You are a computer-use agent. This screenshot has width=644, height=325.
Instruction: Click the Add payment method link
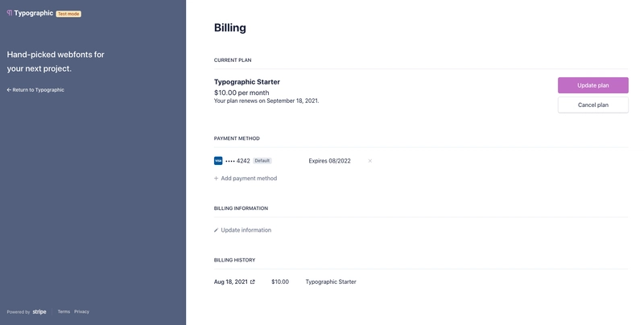pyautogui.click(x=246, y=179)
